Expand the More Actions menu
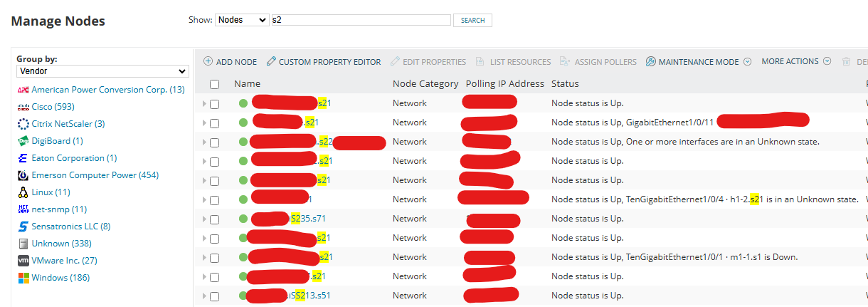 pos(796,62)
